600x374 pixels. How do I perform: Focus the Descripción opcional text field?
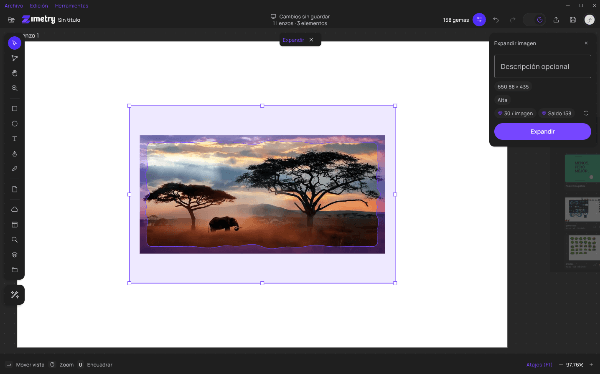point(543,67)
